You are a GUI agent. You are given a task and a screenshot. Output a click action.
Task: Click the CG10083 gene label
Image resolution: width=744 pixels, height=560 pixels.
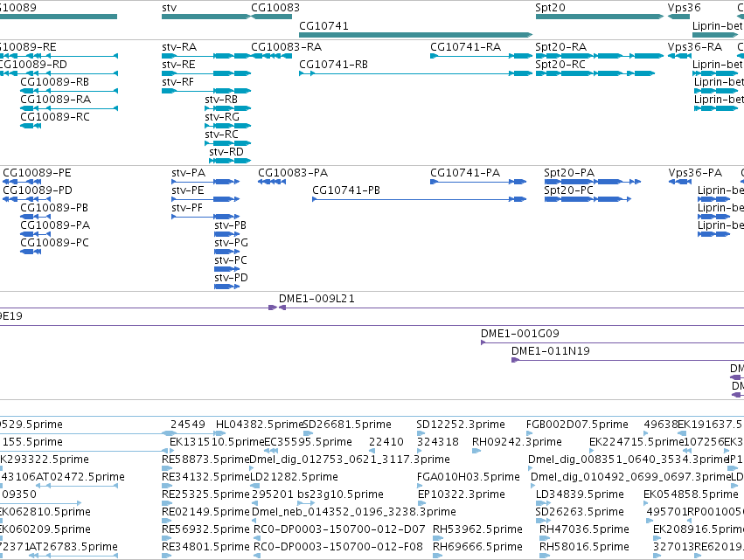(275, 8)
